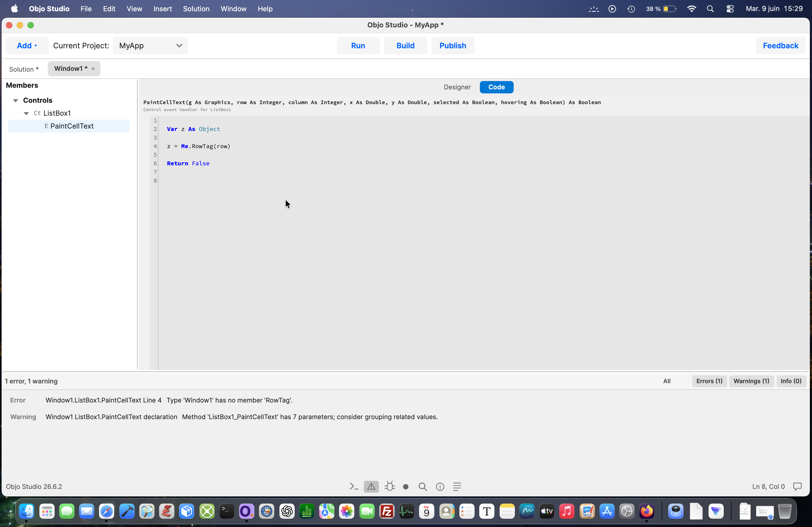Select the RowTag error message row
Viewport: 812px width, 527px height.
[x=405, y=400]
